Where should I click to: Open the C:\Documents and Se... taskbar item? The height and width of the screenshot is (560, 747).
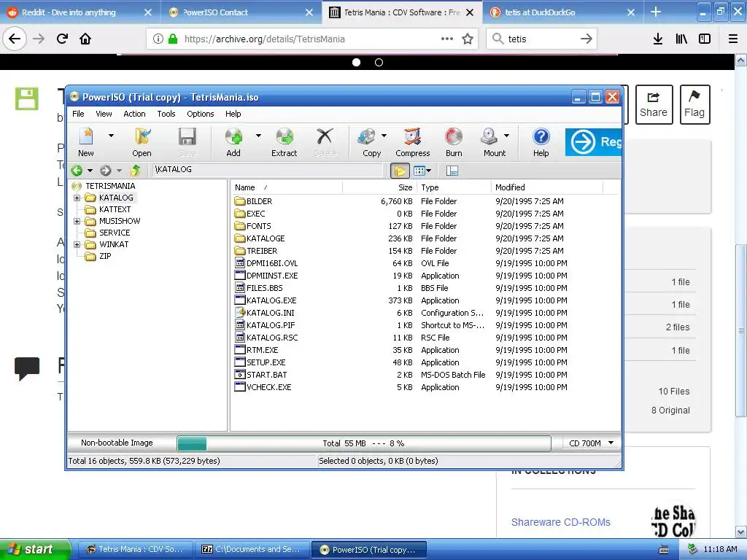click(x=252, y=550)
